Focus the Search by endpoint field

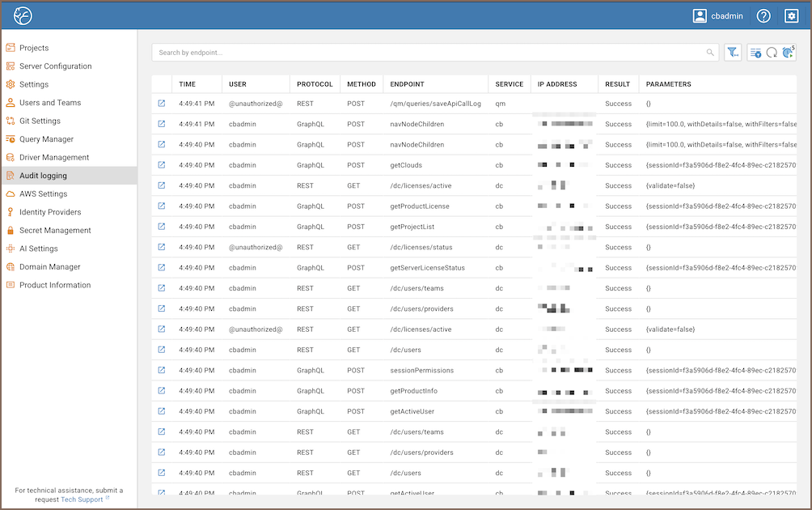click(429, 53)
